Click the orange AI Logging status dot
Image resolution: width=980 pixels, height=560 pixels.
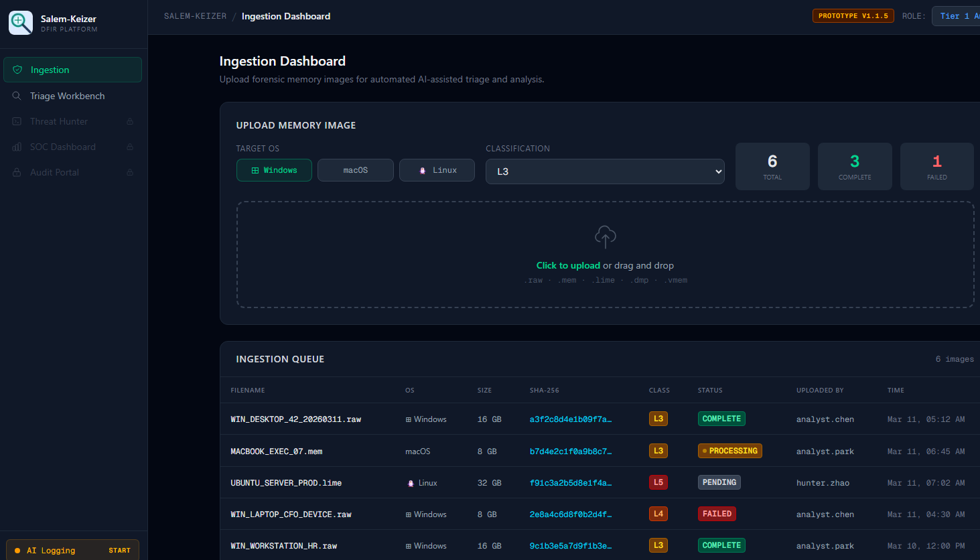[x=17, y=551]
